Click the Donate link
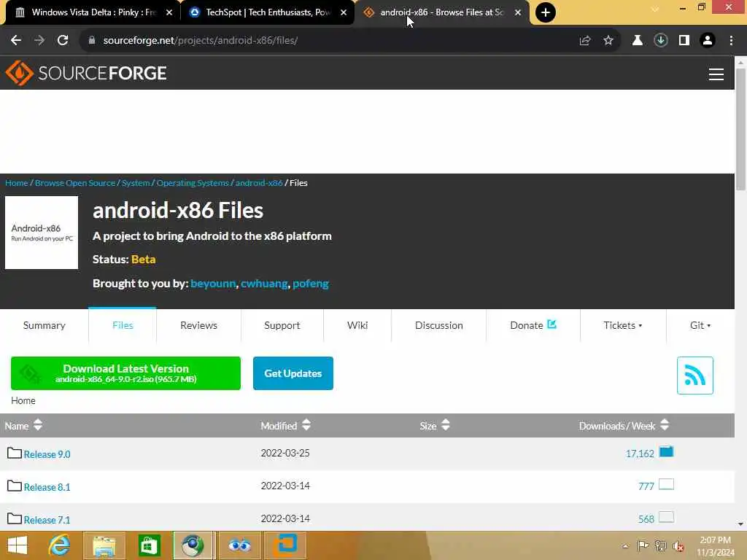Viewport: 747px width, 560px height. (533, 325)
